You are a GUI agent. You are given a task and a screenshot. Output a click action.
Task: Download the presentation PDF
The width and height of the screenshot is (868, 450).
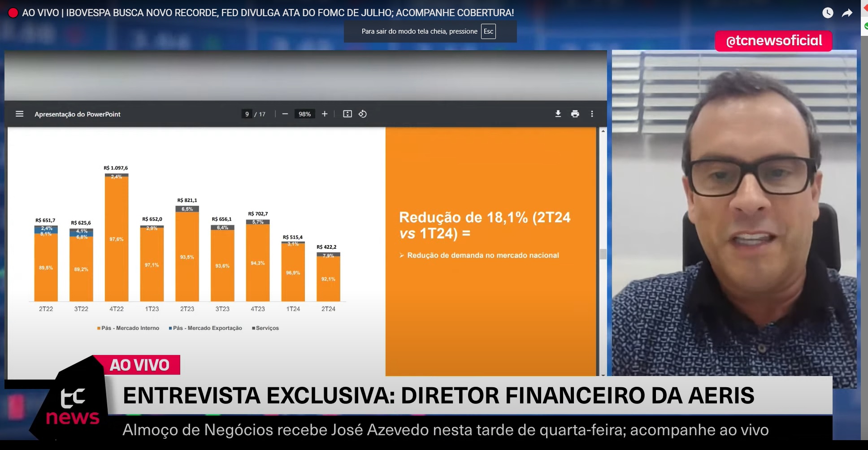(558, 114)
